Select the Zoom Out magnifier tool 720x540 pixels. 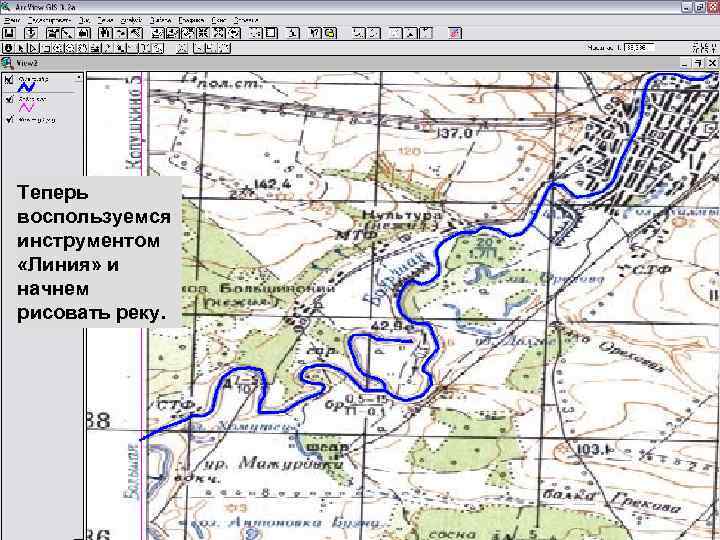70,48
